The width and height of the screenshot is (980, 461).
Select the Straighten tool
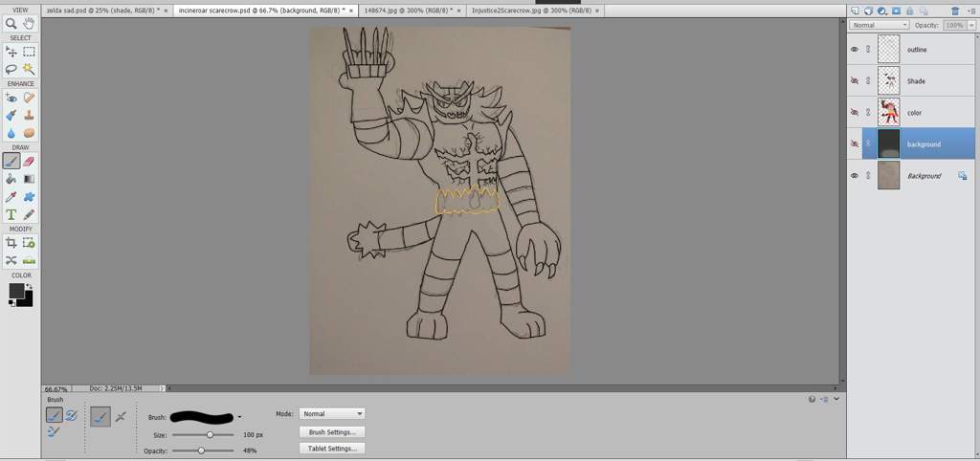pyautogui.click(x=29, y=260)
